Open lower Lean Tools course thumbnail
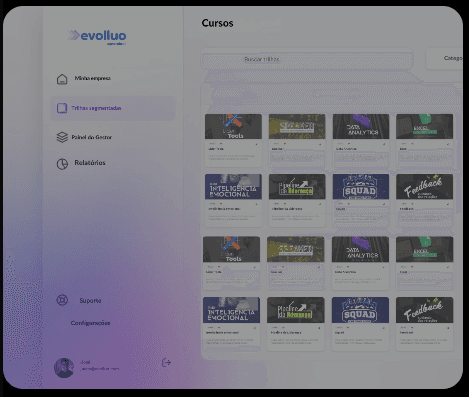Image resolution: width=469 pixels, height=397 pixels. 231,249
